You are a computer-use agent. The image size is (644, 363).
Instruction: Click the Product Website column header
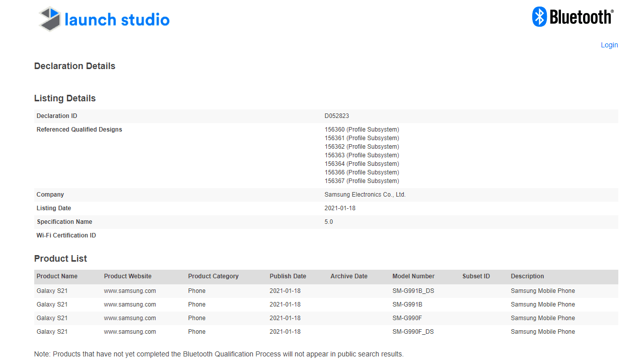[x=128, y=276]
